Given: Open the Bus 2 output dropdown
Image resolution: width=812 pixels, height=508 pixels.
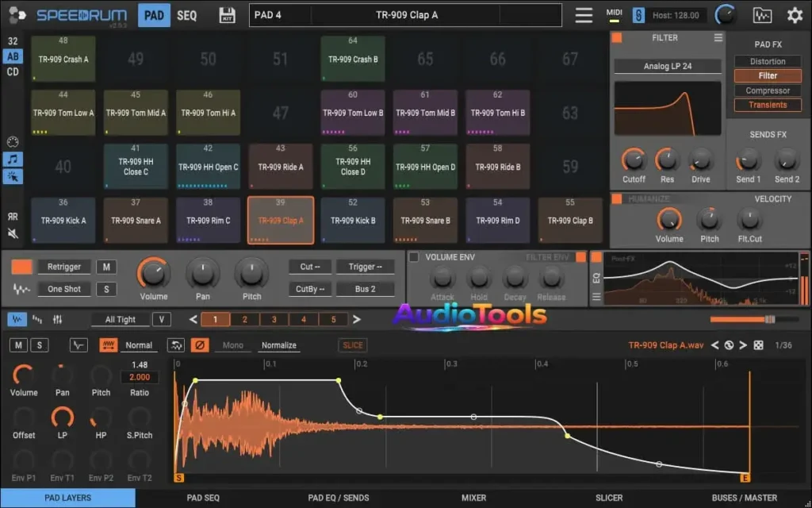Looking at the screenshot, I should (x=365, y=289).
